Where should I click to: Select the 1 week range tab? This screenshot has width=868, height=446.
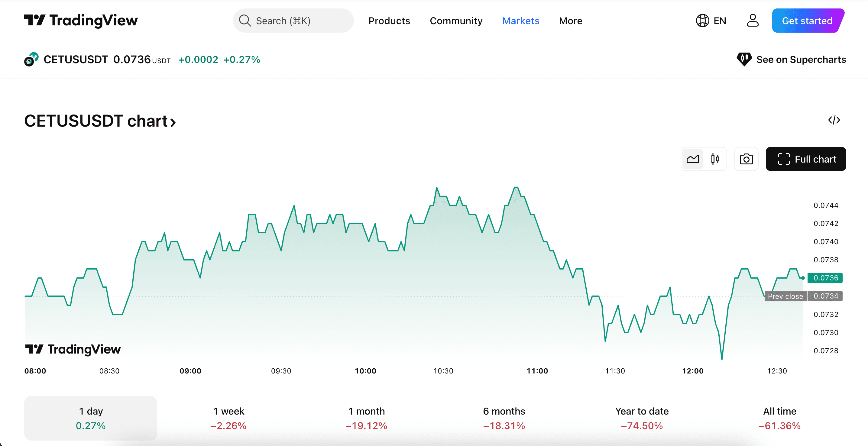(x=228, y=418)
